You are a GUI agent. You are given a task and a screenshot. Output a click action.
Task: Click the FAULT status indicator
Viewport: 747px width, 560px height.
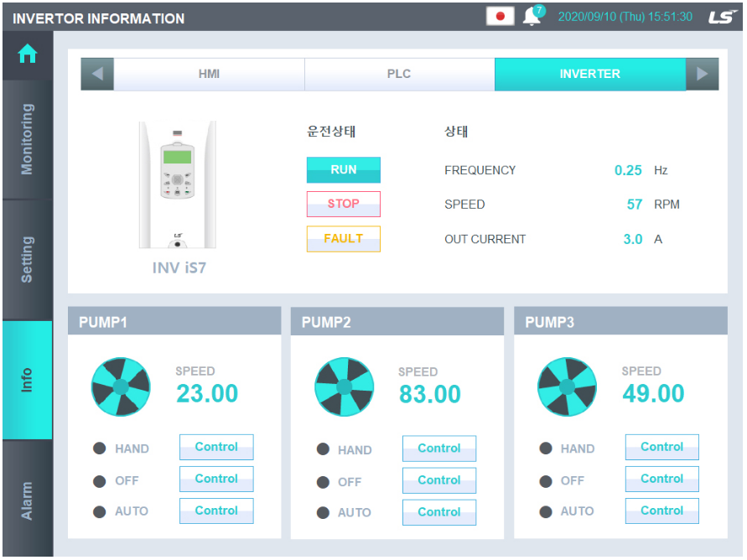(x=343, y=239)
